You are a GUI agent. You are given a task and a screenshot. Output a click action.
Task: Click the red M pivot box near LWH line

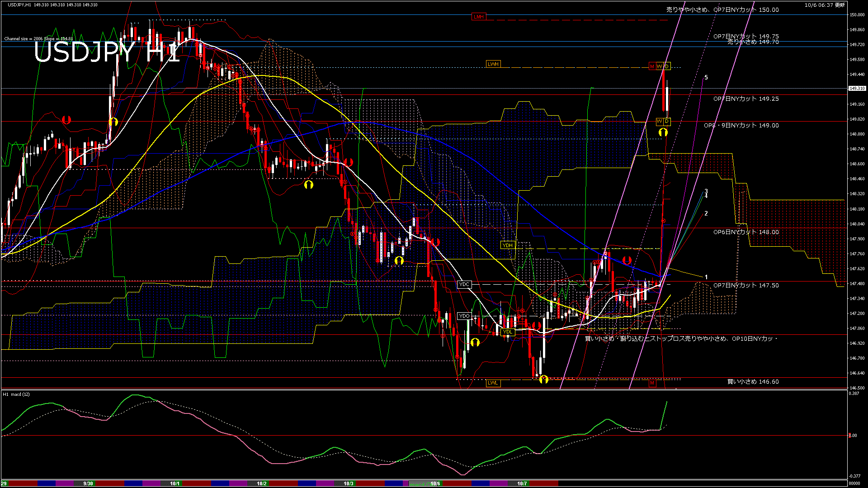tap(652, 66)
